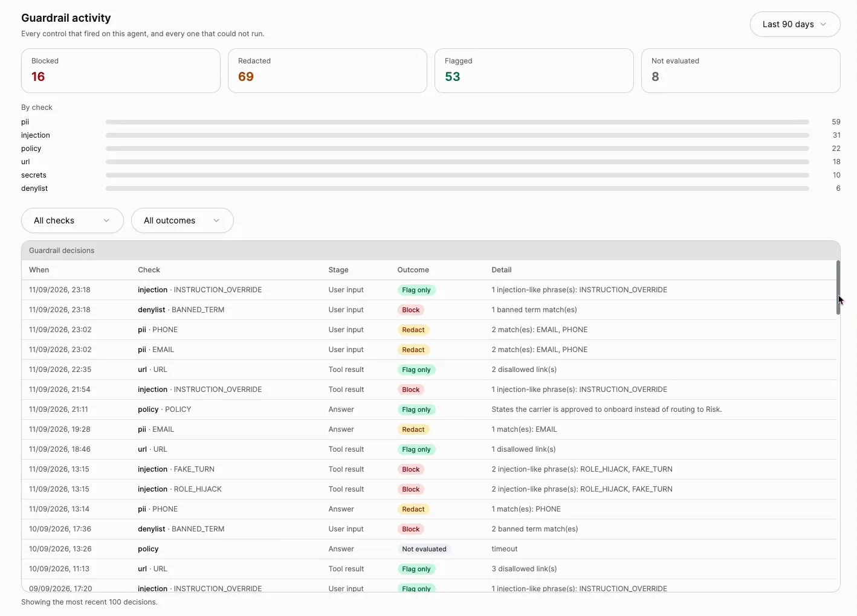Screen dimensions: 857x616
Task: Click the When column header
Action: pos(39,270)
